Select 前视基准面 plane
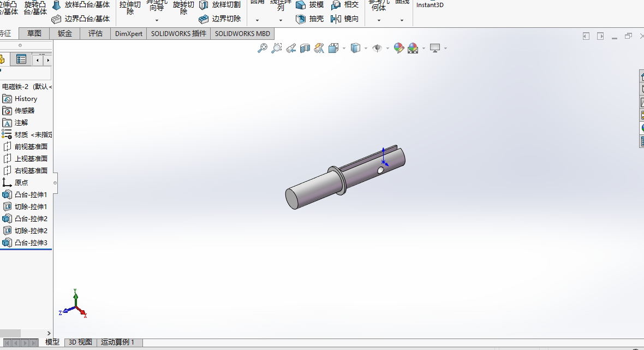 pyautogui.click(x=25, y=147)
